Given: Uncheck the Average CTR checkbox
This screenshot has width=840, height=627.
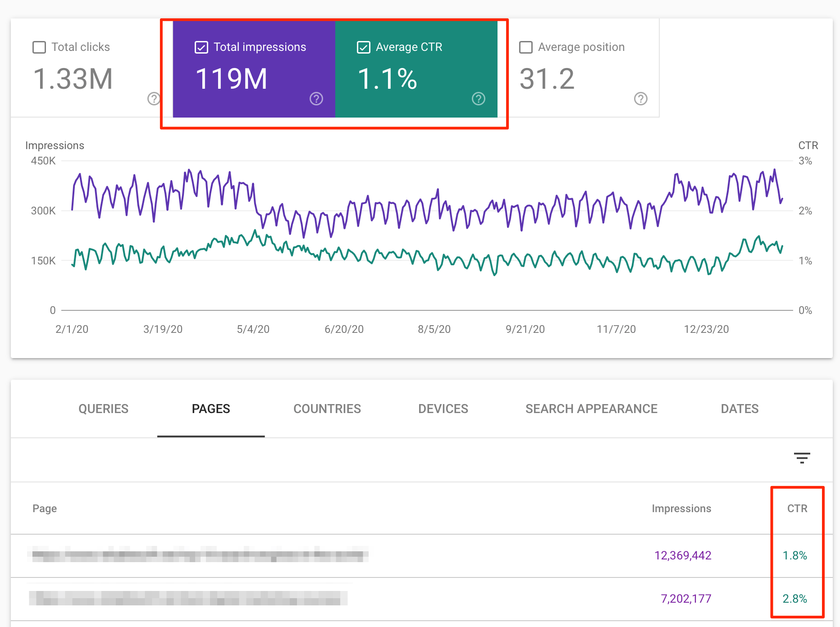Looking at the screenshot, I should [x=364, y=47].
